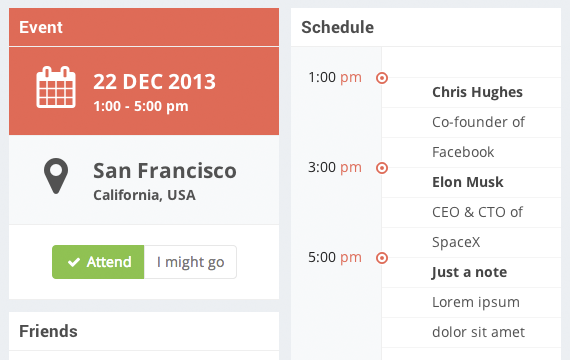Select the 1:00 pm timeline marker
This screenshot has height=360, width=570.
pos(382,78)
